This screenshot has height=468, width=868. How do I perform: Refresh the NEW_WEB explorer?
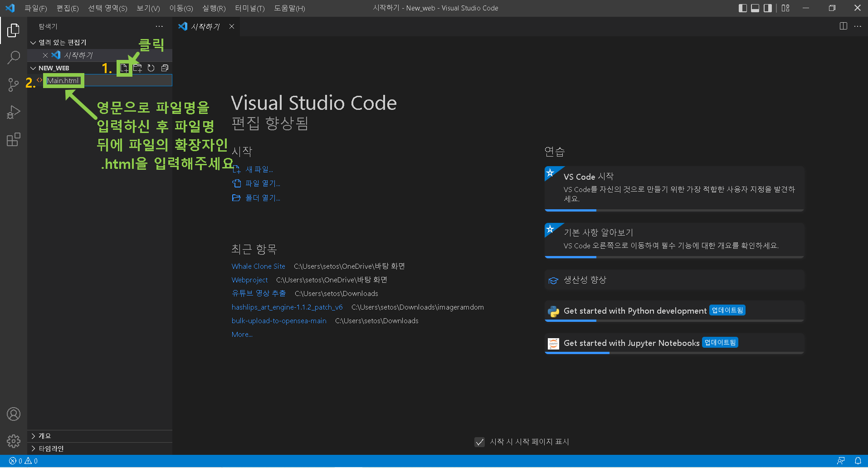151,68
